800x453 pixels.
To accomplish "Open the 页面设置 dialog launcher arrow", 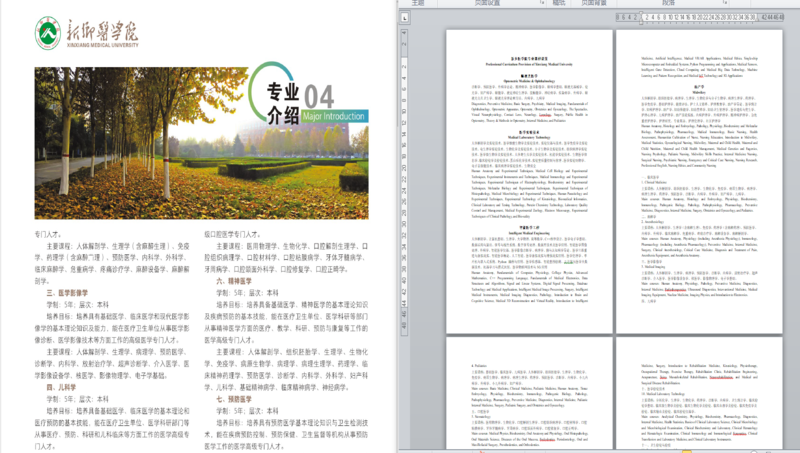I will click(x=542, y=3).
